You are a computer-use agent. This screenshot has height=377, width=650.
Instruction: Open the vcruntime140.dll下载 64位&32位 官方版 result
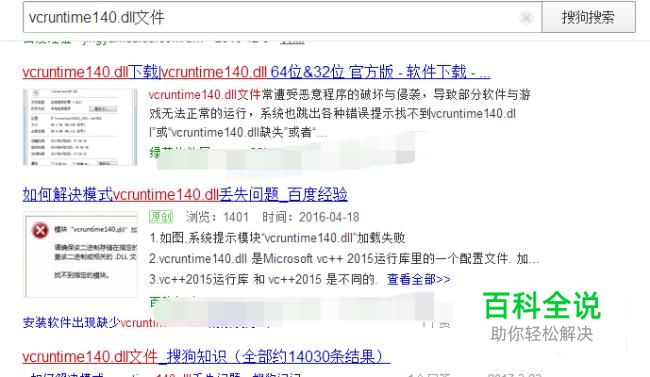pos(256,72)
